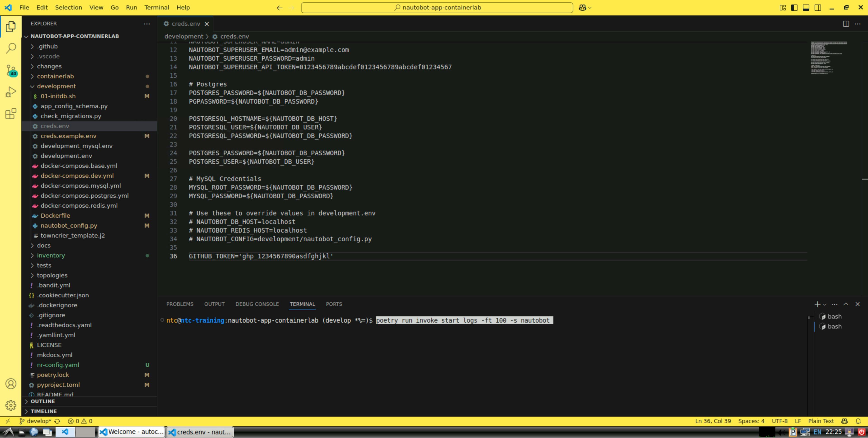Screen dimensions: 868x438
Task: Toggle the bottom panel visibility
Action: pos(806,7)
